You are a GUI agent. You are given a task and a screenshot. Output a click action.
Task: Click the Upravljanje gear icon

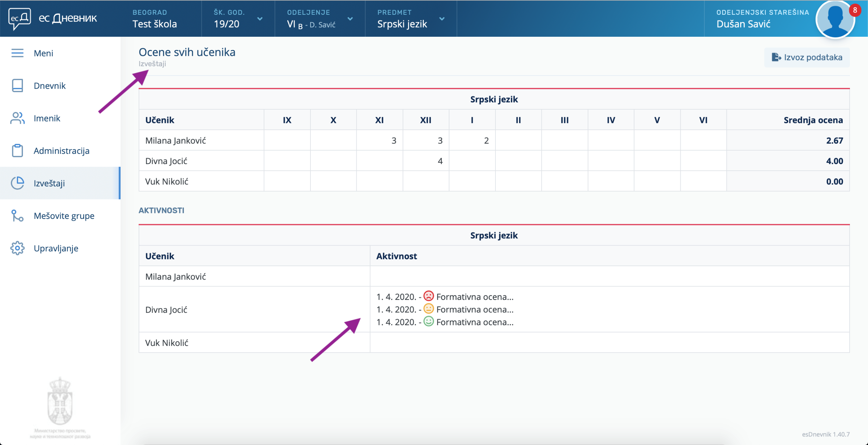[17, 248]
